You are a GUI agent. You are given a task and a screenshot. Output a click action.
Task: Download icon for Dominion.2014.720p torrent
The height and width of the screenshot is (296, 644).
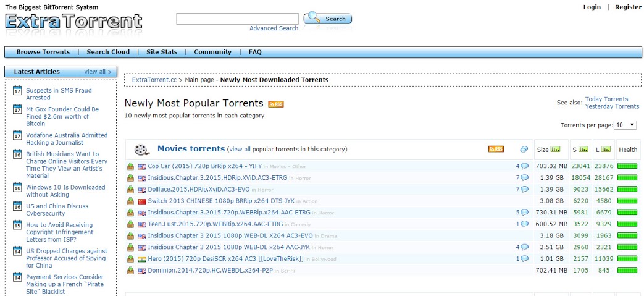[x=131, y=271]
